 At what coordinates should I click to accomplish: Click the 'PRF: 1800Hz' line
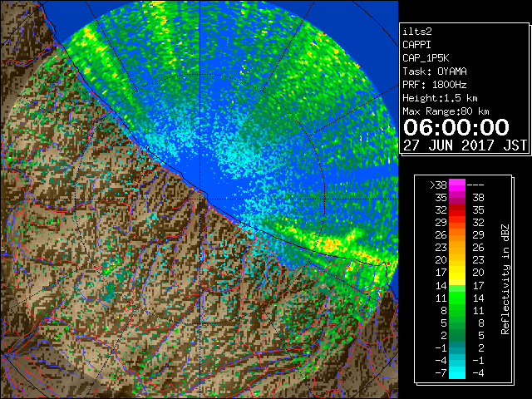435,85
